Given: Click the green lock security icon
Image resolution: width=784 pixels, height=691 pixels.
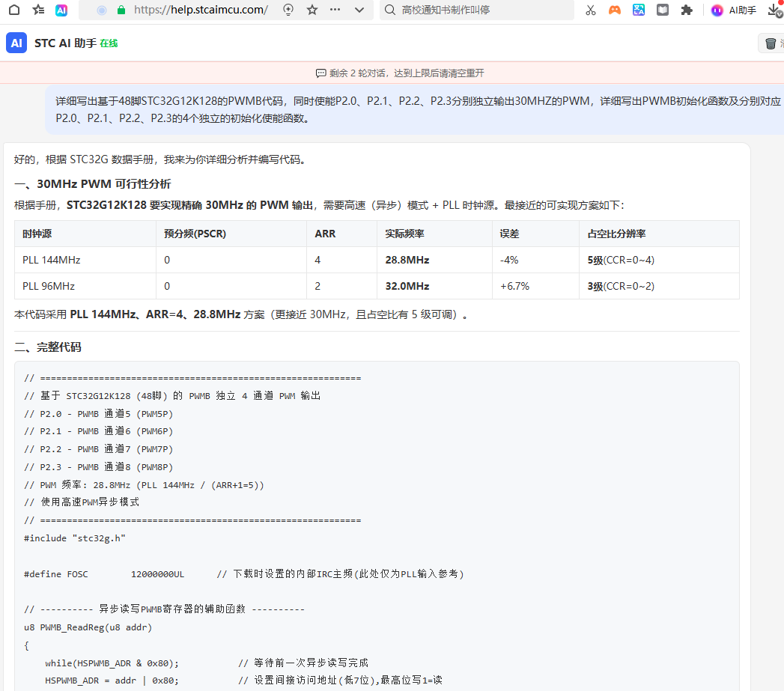Looking at the screenshot, I should tap(121, 10).
